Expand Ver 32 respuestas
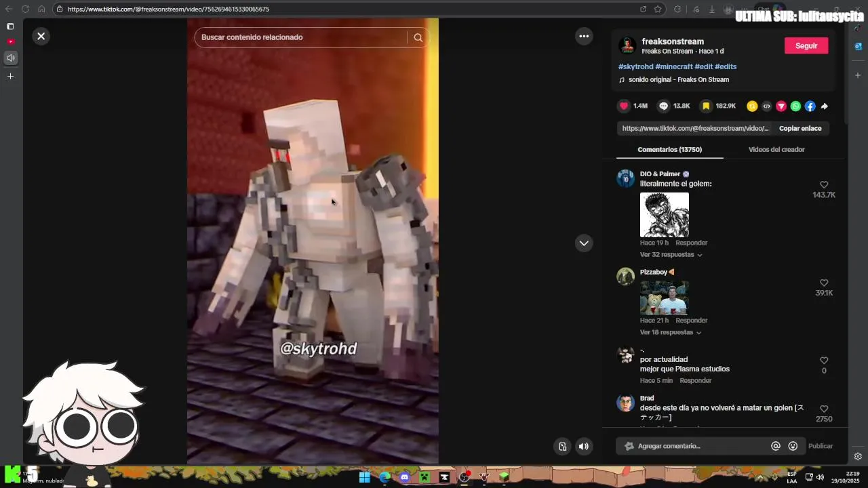868x488 pixels. pyautogui.click(x=671, y=255)
